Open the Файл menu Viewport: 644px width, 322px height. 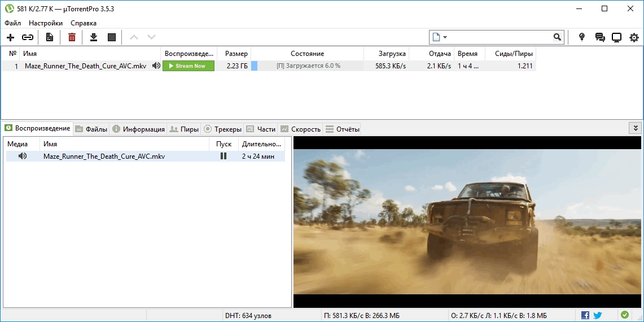pyautogui.click(x=13, y=23)
